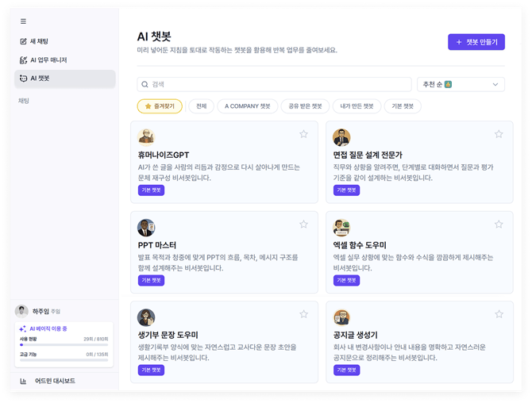Click the chevron arrow of sort dropdown
This screenshot has width=532, height=403.
click(495, 84)
